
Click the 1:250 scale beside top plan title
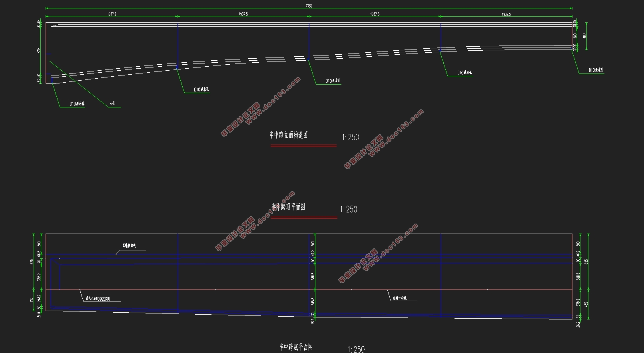[349, 209]
